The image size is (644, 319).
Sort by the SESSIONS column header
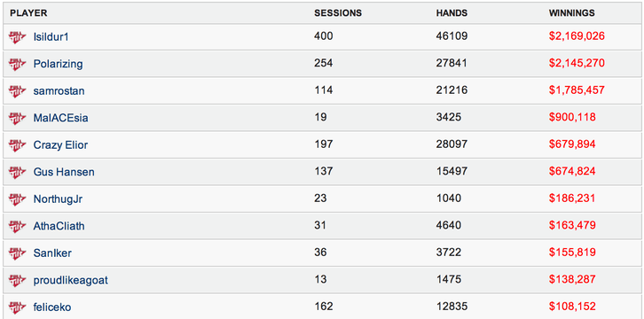click(x=338, y=13)
